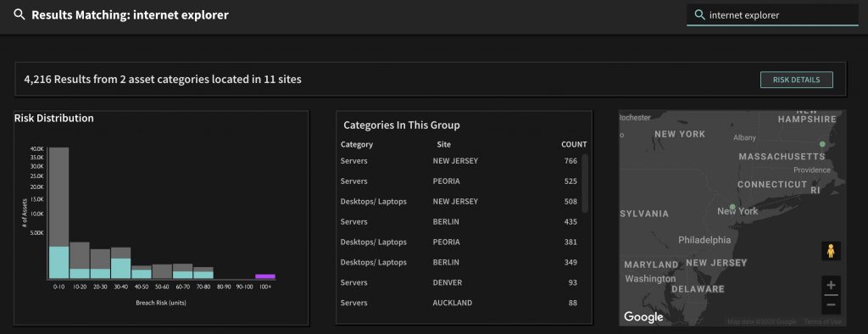Click the count value 525
The height and width of the screenshot is (334, 868).
pos(570,181)
